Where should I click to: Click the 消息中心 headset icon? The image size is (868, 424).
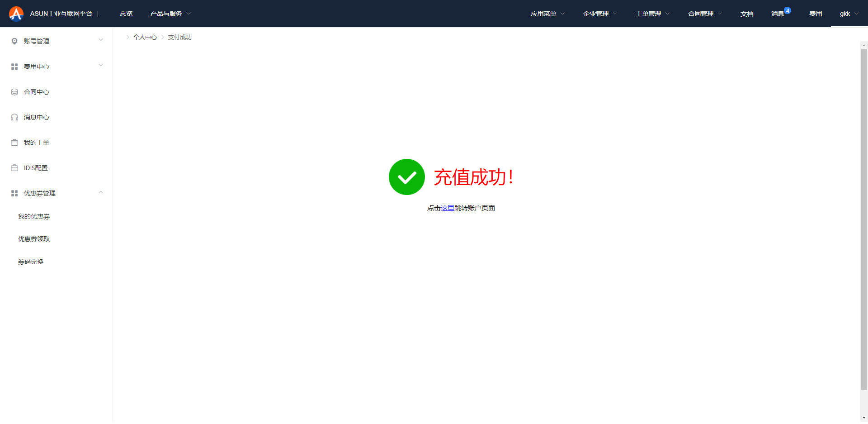[14, 117]
